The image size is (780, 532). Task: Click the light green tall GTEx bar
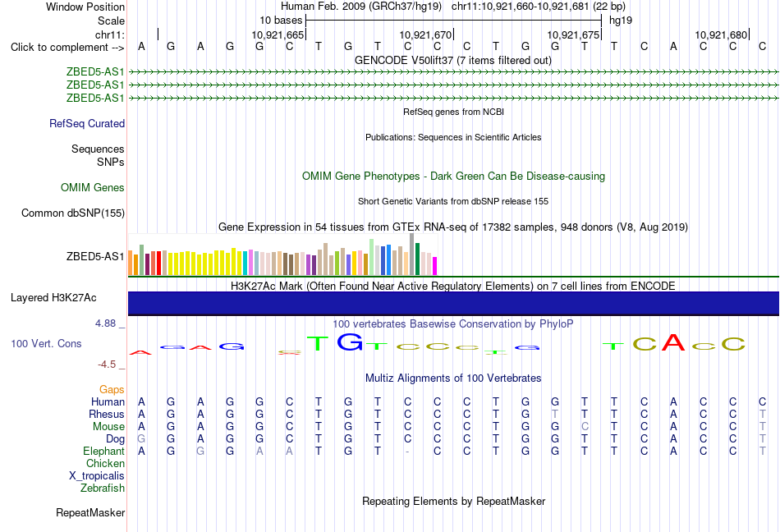pyautogui.click(x=372, y=257)
